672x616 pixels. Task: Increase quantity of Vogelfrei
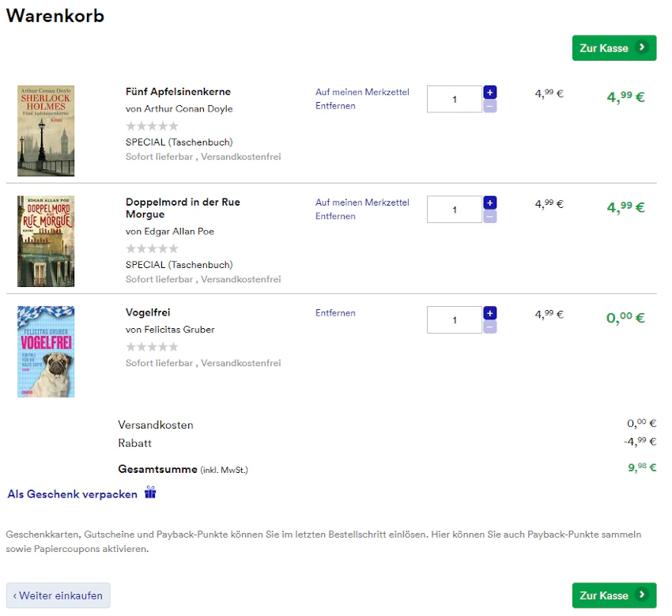click(490, 313)
